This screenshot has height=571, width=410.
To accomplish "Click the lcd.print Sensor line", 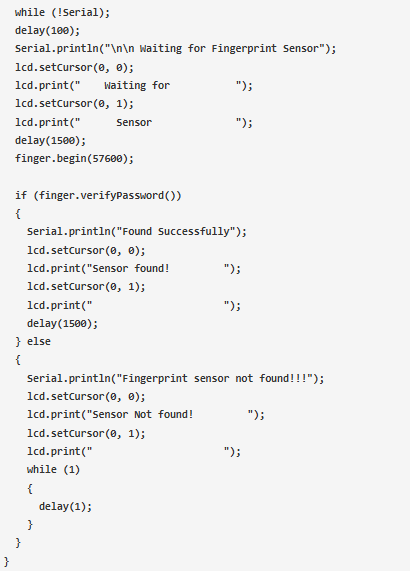I will click(x=134, y=122).
